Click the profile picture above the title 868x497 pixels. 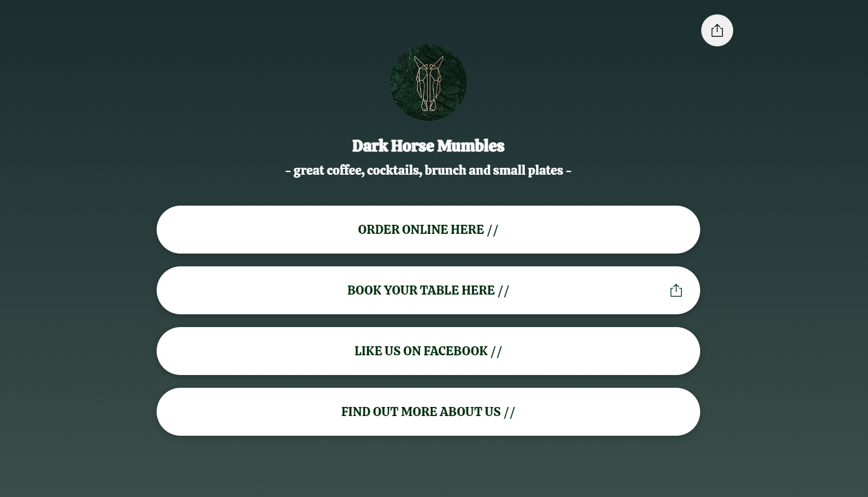tap(428, 83)
